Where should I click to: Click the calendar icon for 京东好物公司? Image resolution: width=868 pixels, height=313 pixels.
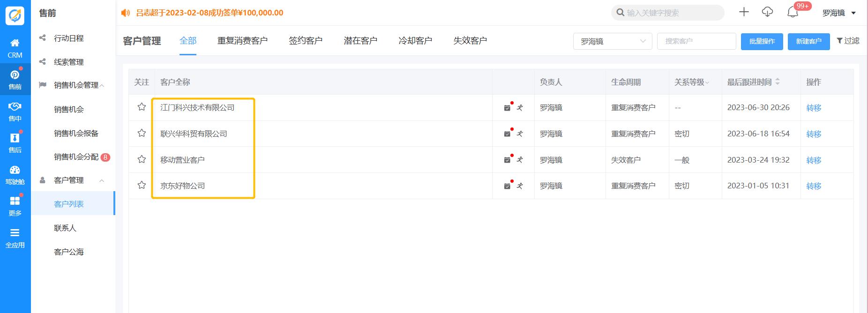tap(507, 186)
